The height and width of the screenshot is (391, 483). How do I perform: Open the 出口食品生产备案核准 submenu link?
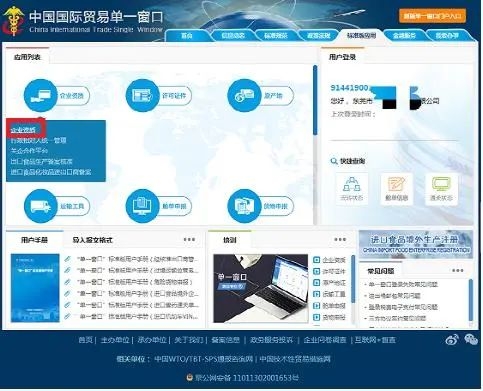[41, 162]
